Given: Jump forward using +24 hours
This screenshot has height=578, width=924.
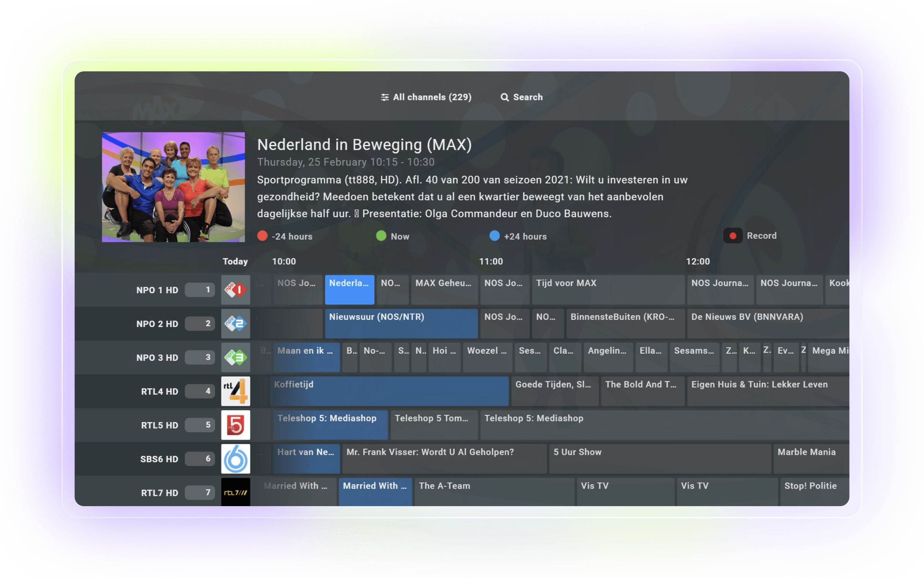Looking at the screenshot, I should 518,236.
